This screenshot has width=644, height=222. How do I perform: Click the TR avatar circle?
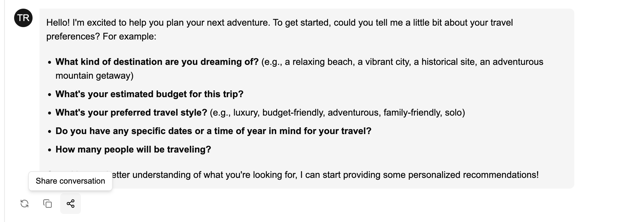tap(23, 18)
